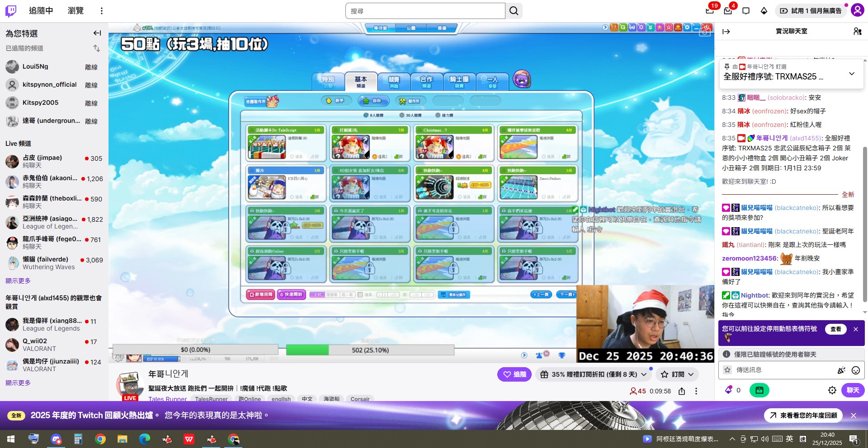The width and height of the screenshot is (868, 448).
Task: Expand the pinned chat message
Action: pyautogui.click(x=852, y=74)
